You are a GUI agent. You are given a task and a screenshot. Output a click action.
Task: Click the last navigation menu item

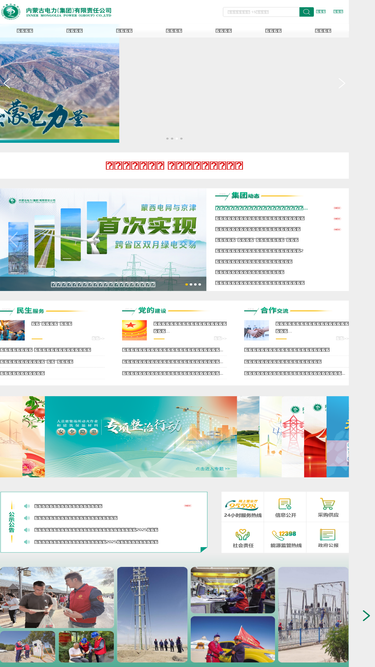coord(323,31)
